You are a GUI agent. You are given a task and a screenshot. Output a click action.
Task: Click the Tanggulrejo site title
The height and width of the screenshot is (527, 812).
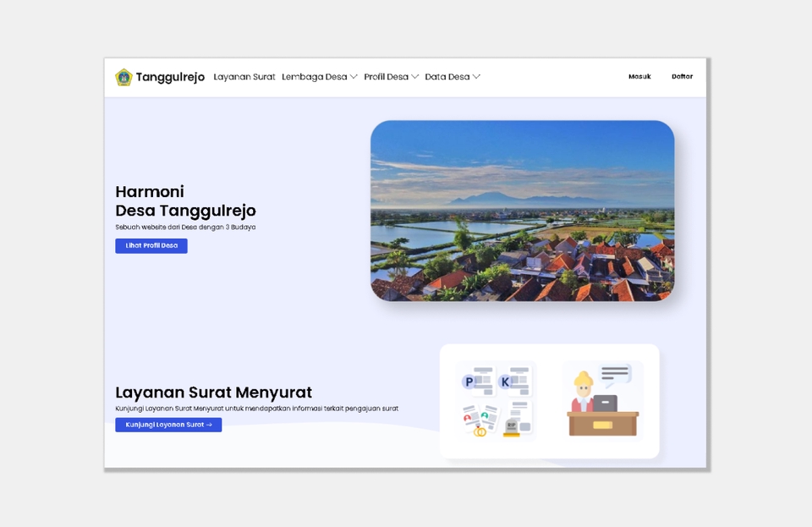(x=170, y=77)
